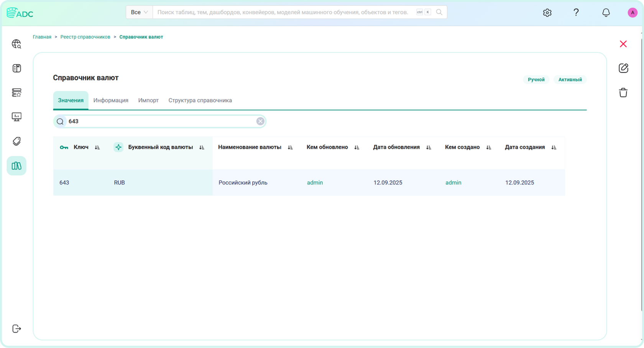Click the Справочник валют breadcrumb

click(x=141, y=37)
